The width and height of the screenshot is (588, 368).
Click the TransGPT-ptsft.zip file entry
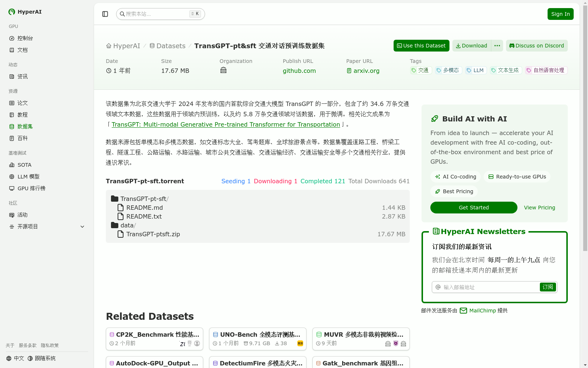point(149,234)
